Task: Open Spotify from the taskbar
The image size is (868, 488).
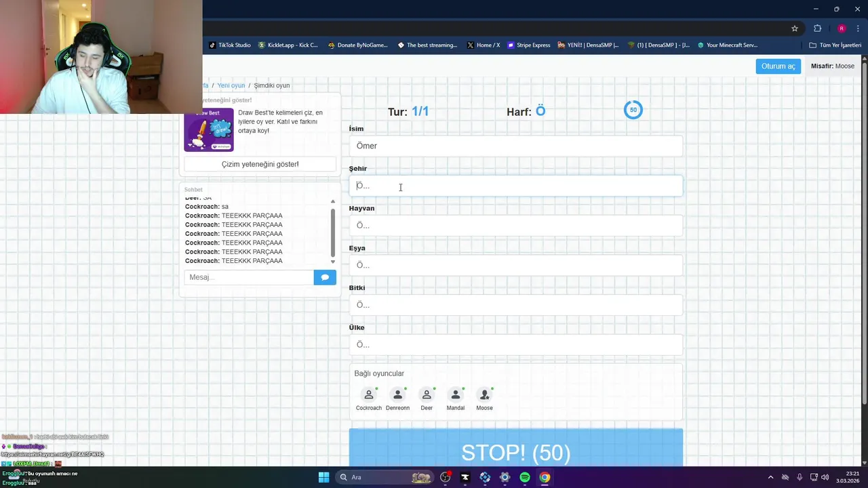Action: tap(525, 477)
